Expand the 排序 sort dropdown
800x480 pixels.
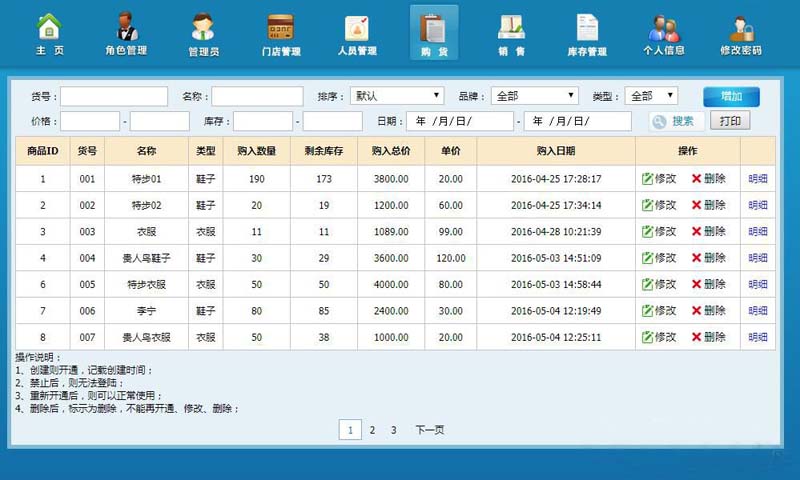pyautogui.click(x=396, y=96)
